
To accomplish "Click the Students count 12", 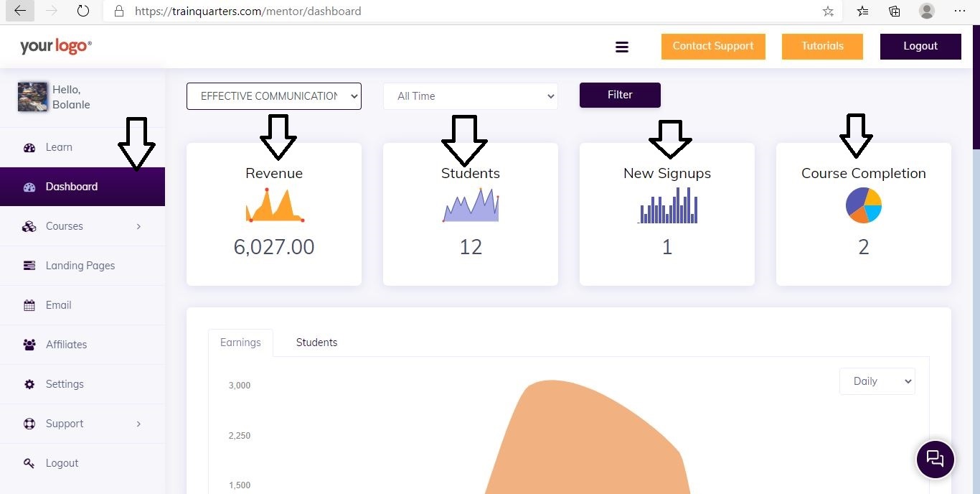I will [x=471, y=247].
